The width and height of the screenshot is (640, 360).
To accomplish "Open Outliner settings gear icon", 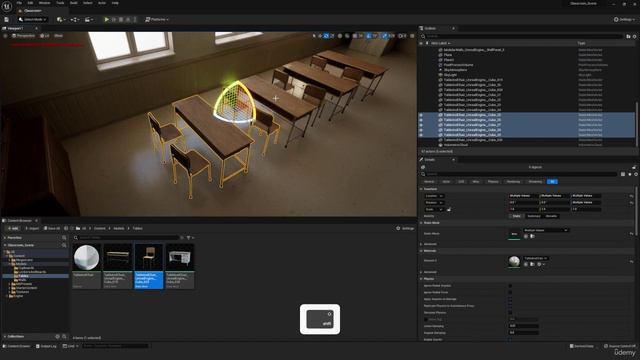I will coord(634,36).
